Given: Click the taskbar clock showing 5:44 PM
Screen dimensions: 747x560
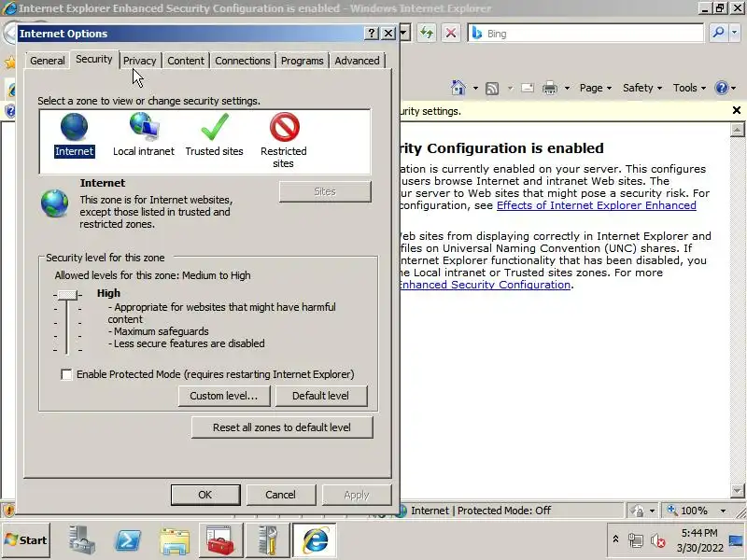Looking at the screenshot, I should point(699,540).
